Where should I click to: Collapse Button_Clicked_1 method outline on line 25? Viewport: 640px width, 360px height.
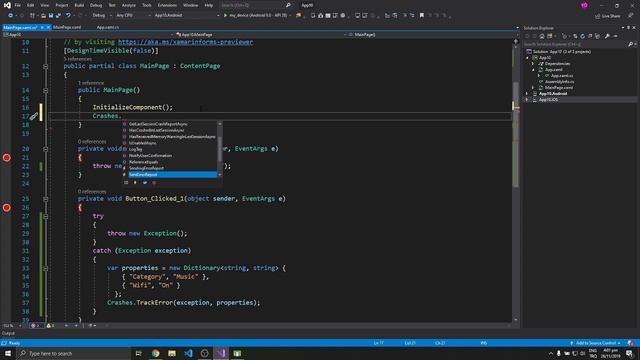pyautogui.click(x=46, y=199)
